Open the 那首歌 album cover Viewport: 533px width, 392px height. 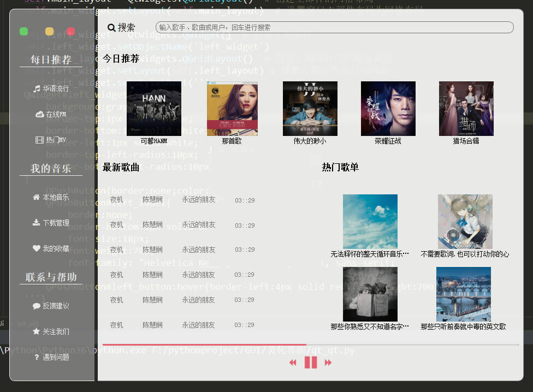pyautogui.click(x=232, y=108)
